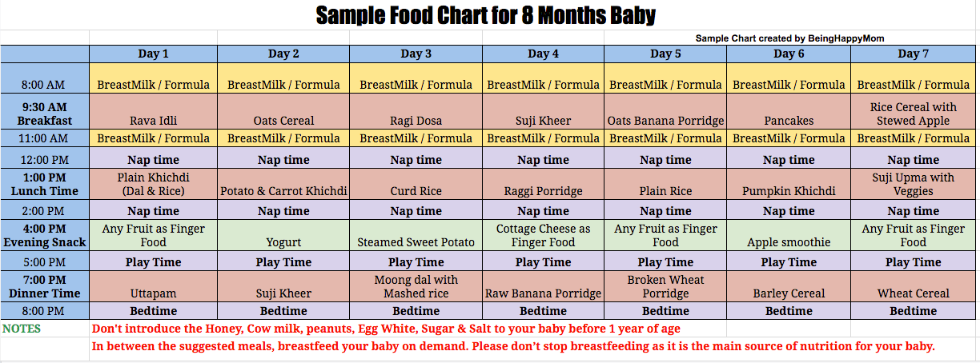
Task: Select the Day 1 column header
Action: (x=154, y=54)
